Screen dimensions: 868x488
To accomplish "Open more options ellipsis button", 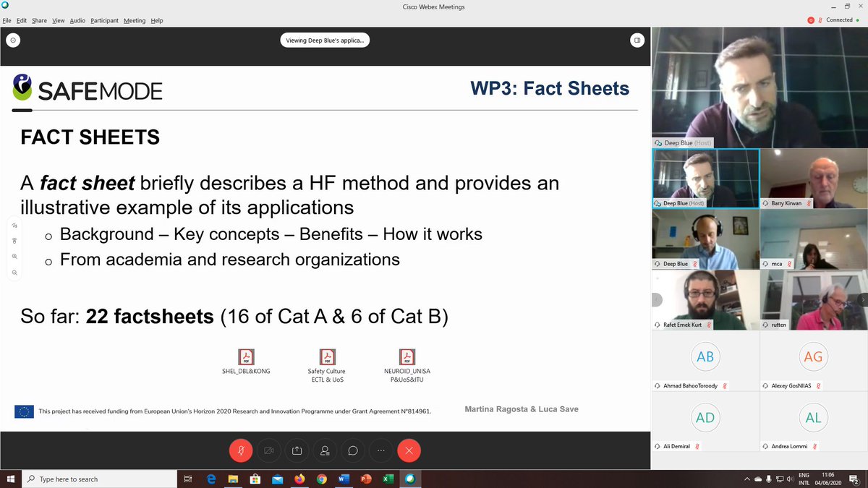I will coord(380,450).
